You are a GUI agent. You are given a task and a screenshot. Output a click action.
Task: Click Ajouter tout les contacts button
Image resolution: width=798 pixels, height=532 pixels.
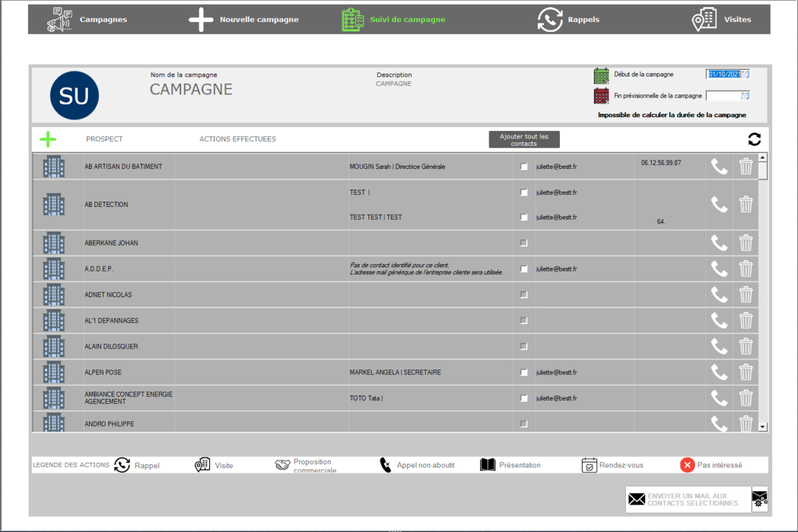click(x=524, y=140)
